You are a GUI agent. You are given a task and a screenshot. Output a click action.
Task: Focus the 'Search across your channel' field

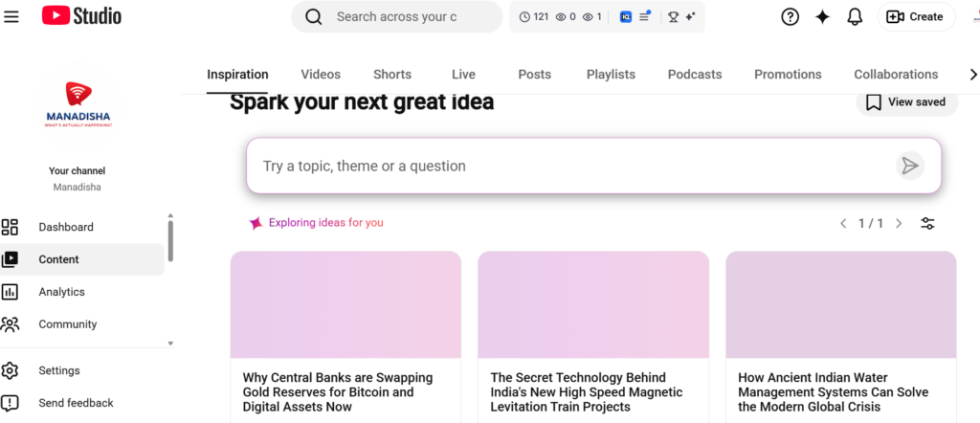tap(397, 17)
